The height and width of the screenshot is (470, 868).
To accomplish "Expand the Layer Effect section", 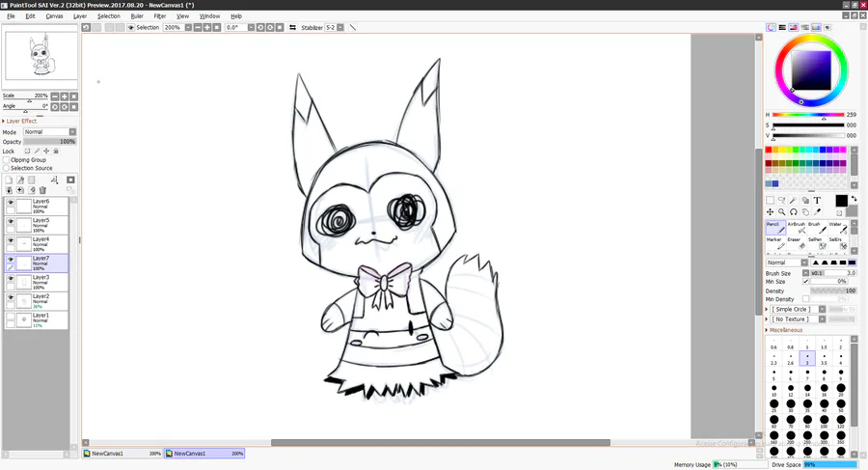I will click(x=19, y=121).
